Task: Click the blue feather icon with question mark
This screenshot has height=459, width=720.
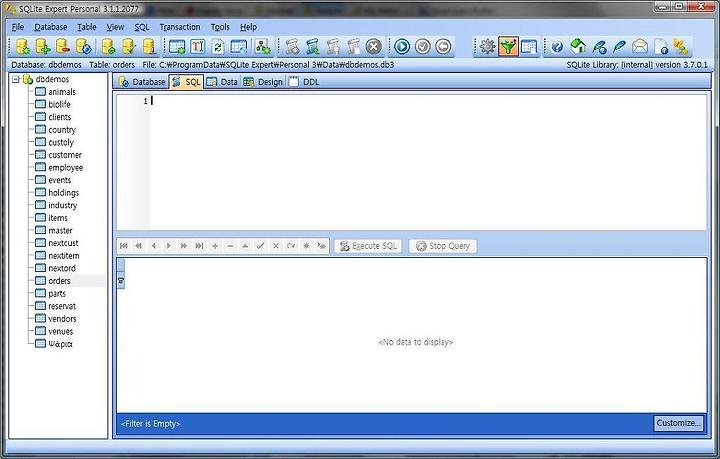Action: click(x=599, y=46)
